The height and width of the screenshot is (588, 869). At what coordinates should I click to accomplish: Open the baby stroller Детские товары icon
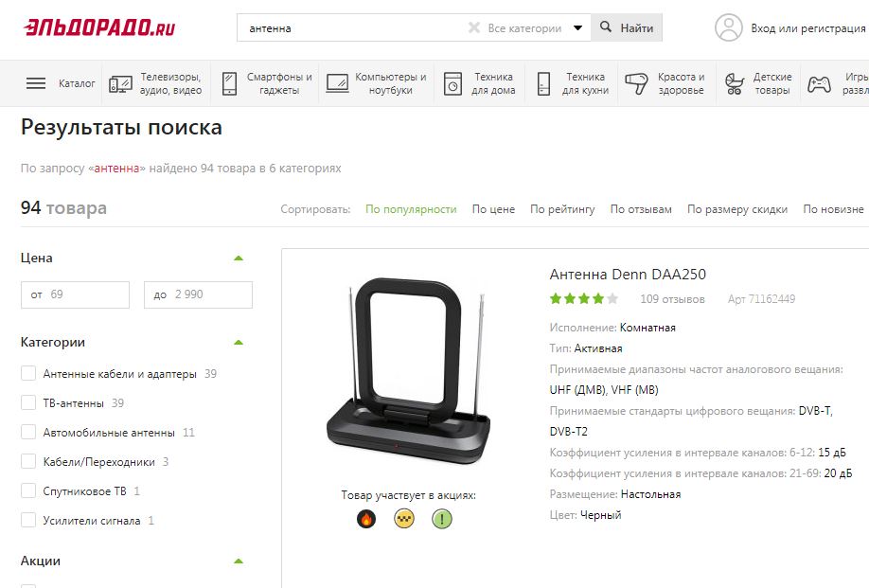(735, 83)
